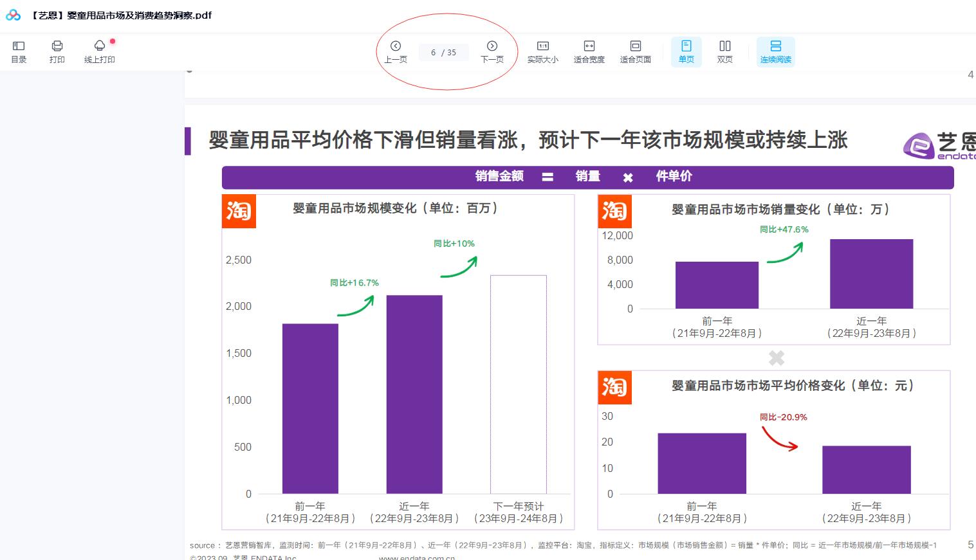This screenshot has height=560, width=976.
Task: Enable 连续阅读 continuous reading mode
Action: 776,51
